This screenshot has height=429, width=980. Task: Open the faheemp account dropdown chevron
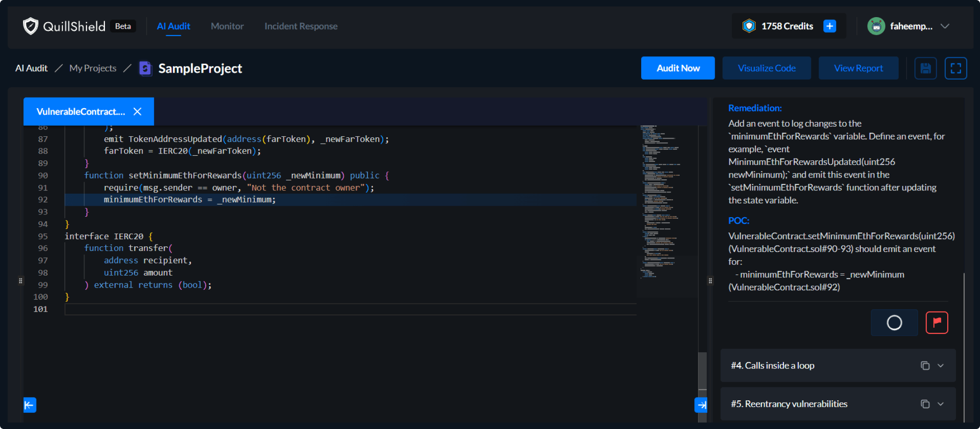pos(945,26)
